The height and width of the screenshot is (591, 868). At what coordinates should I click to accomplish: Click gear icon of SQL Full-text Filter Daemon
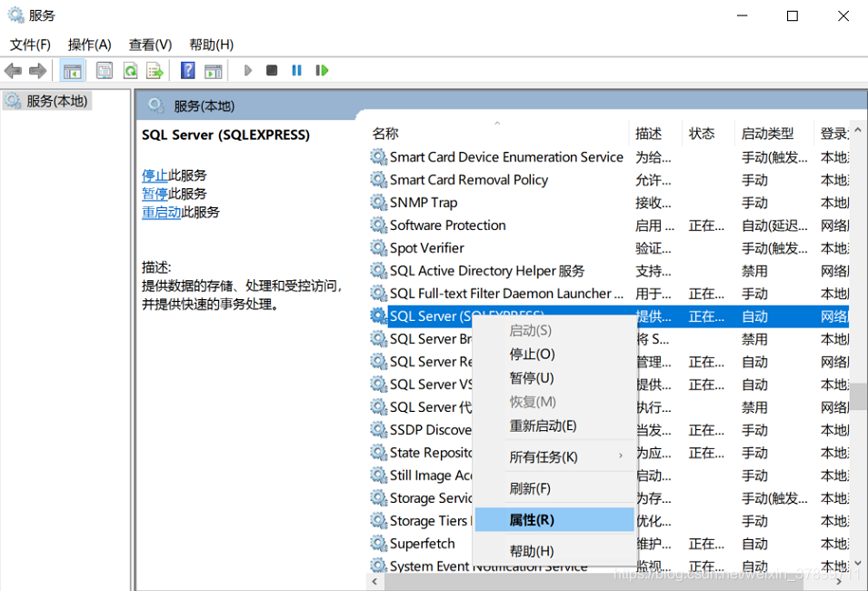click(379, 293)
